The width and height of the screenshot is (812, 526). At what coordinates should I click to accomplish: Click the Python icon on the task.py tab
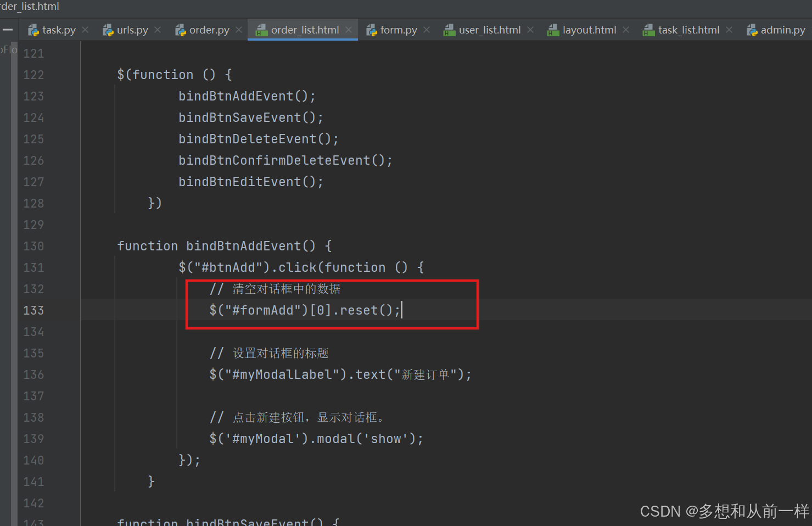(33, 30)
